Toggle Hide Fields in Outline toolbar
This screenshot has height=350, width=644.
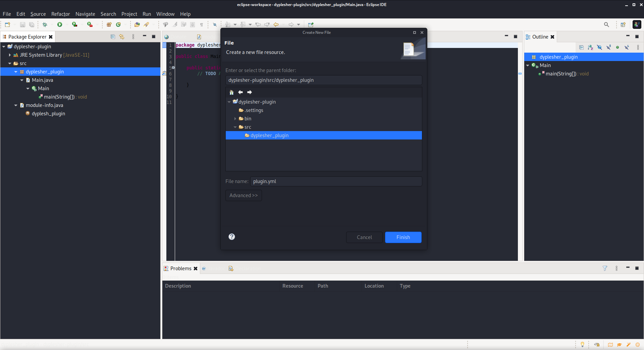coord(599,47)
